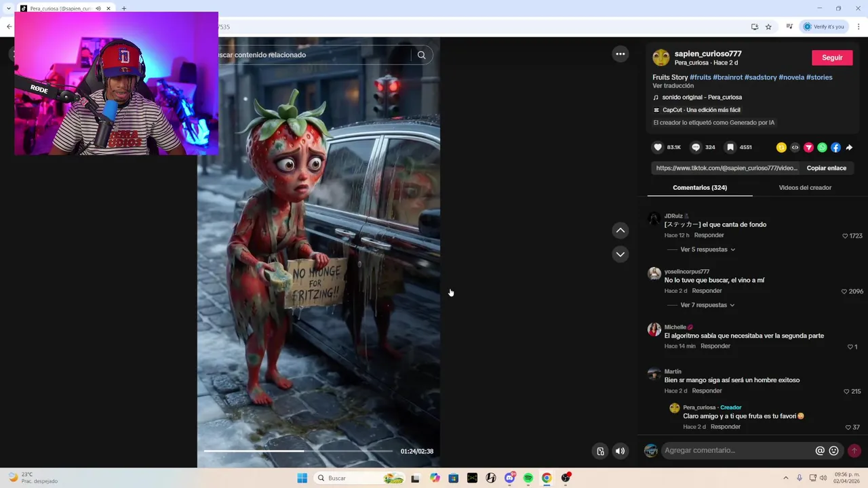868x488 pixels.
Task: Open Copilot from the taskbar
Action: point(435,478)
